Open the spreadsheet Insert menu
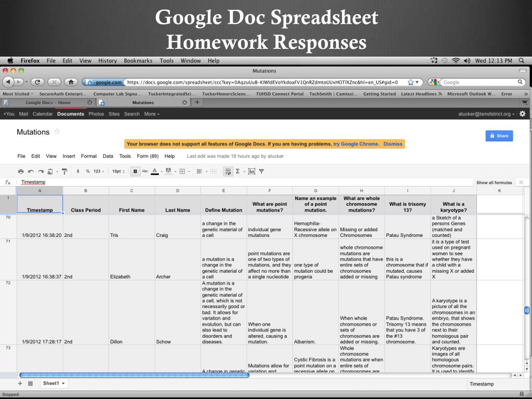532x399 pixels. point(69,156)
